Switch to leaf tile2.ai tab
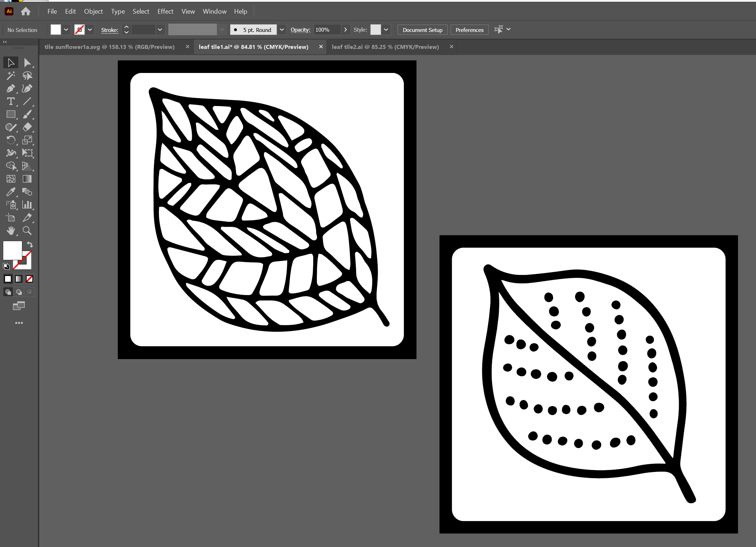This screenshot has height=547, width=756. 385,47
